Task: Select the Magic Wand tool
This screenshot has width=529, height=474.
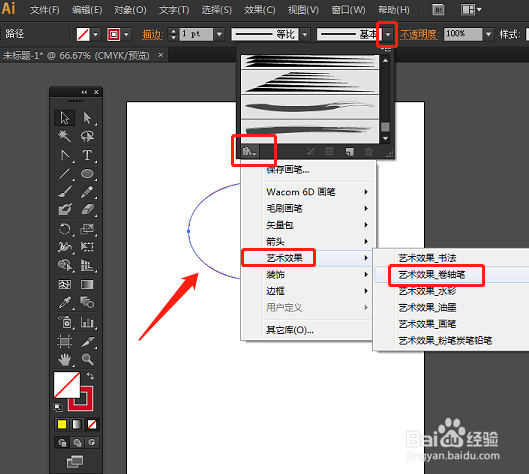Action: [64, 136]
